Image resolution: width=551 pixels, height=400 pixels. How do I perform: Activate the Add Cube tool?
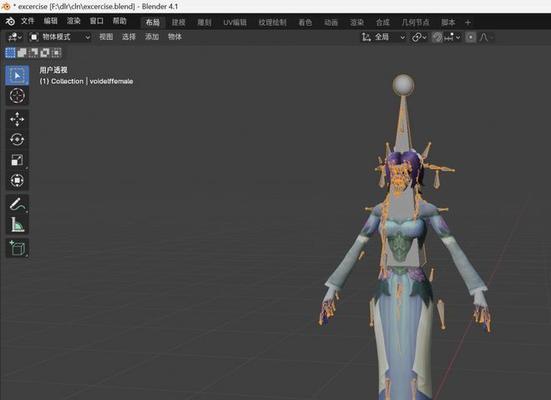click(17, 248)
